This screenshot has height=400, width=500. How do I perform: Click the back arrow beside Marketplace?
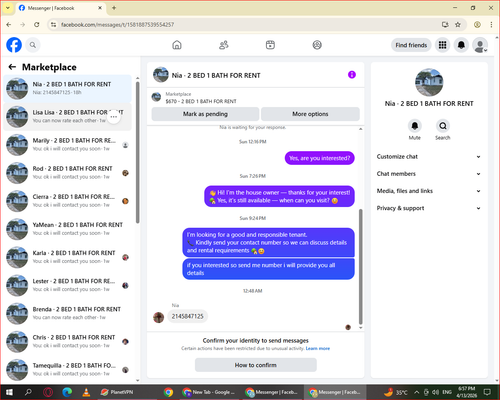[x=12, y=67]
